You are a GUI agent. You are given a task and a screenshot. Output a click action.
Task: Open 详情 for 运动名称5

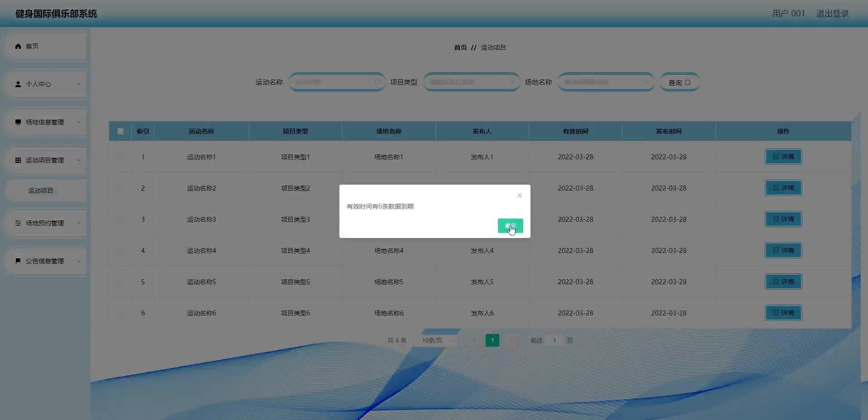[783, 282]
